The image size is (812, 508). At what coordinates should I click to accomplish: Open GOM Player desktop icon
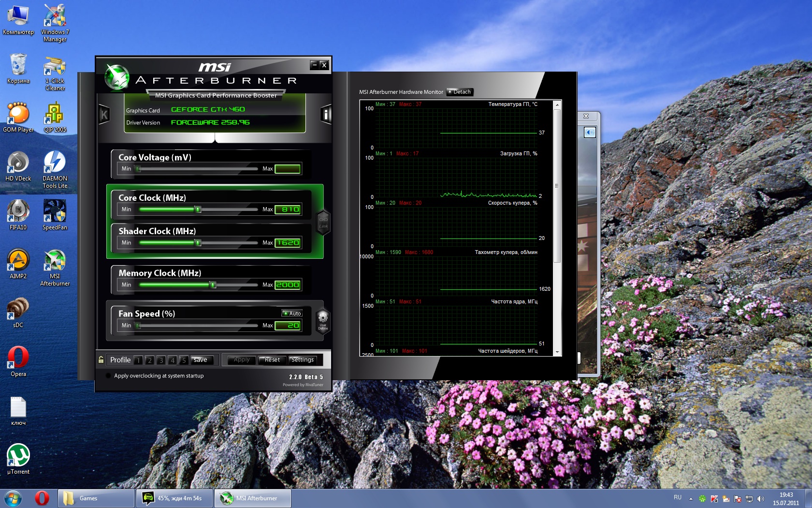(x=18, y=117)
